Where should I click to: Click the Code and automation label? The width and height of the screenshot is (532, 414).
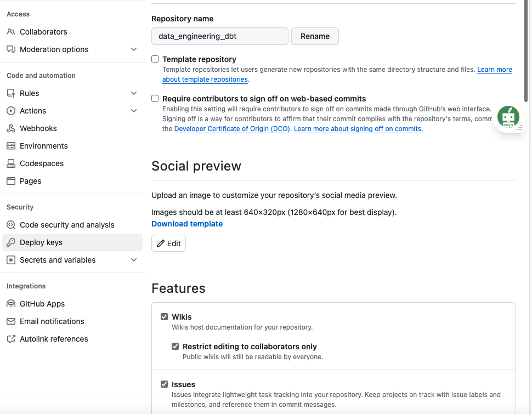[x=41, y=76]
